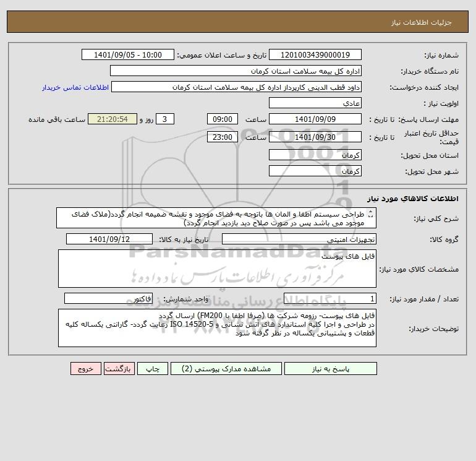476x461 pixels.
Task: Click the 'استان محل تحویل:' label
Action: click(x=430, y=155)
